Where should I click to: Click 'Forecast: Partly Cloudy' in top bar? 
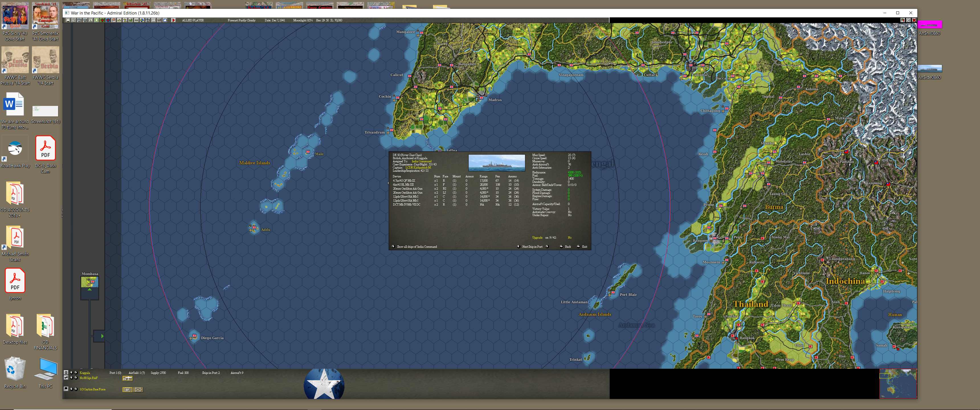tap(242, 20)
